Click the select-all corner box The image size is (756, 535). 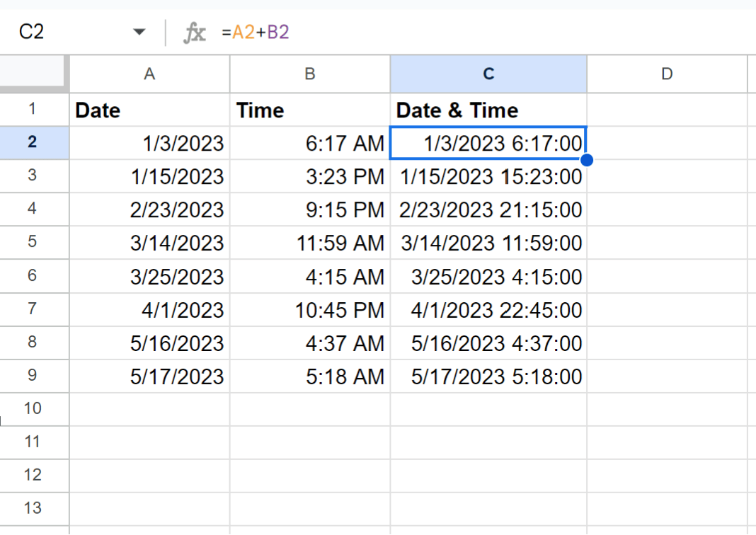(x=33, y=74)
